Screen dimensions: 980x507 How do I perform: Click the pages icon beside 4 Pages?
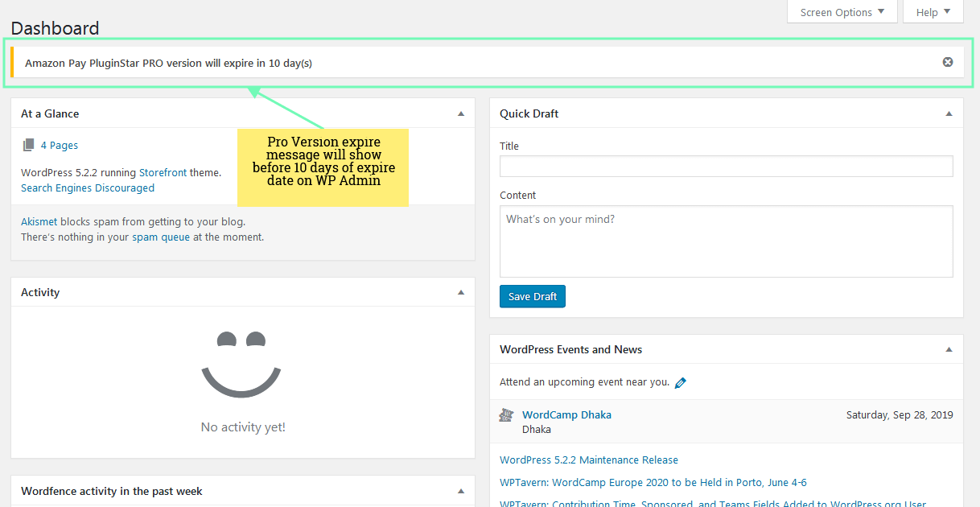coord(28,145)
